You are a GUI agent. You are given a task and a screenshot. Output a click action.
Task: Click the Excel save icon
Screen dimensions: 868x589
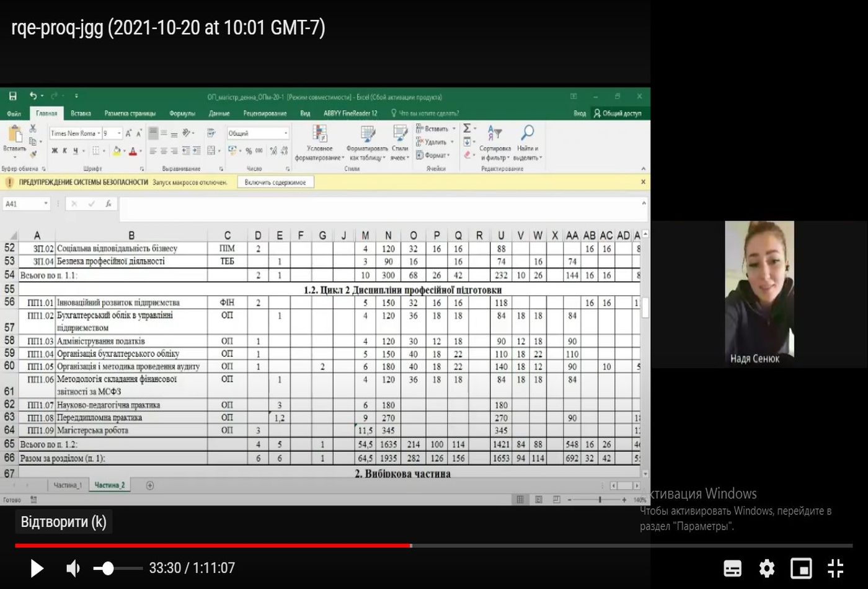(12, 96)
